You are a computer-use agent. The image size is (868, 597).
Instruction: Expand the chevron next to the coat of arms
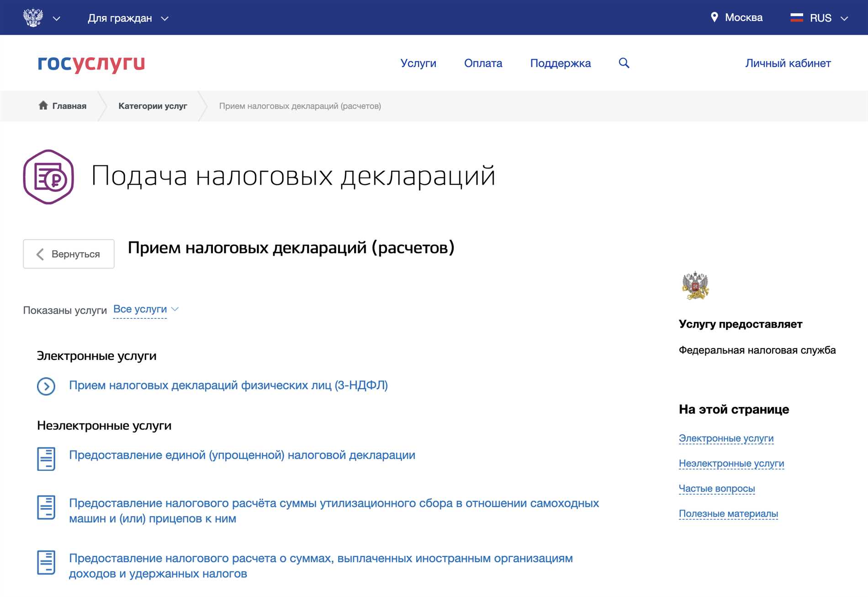pyautogui.click(x=57, y=19)
